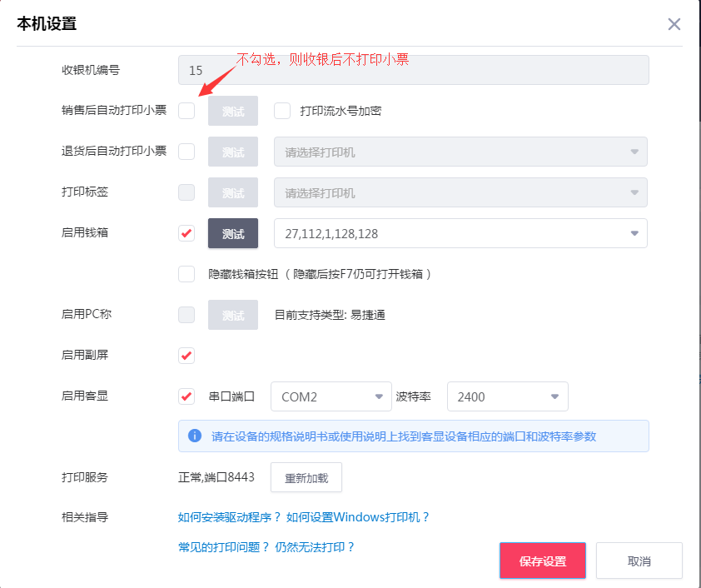This screenshot has height=588, width=701.
Task: Uncheck 启用副屏 checkbox
Action: click(x=186, y=355)
